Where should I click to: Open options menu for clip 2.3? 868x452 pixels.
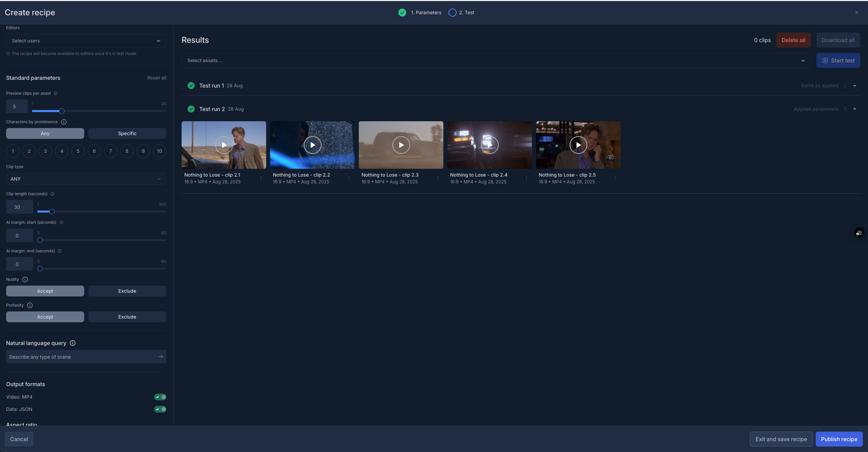tap(438, 178)
